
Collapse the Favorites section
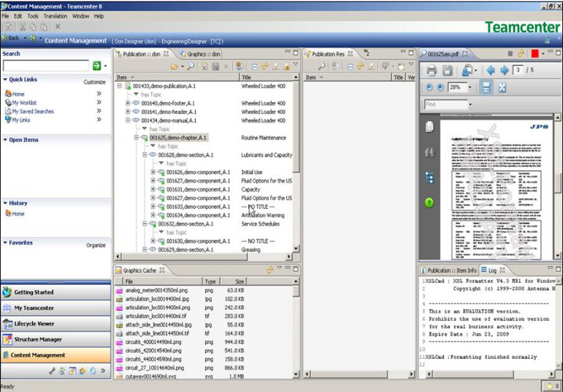pyautogui.click(x=5, y=243)
